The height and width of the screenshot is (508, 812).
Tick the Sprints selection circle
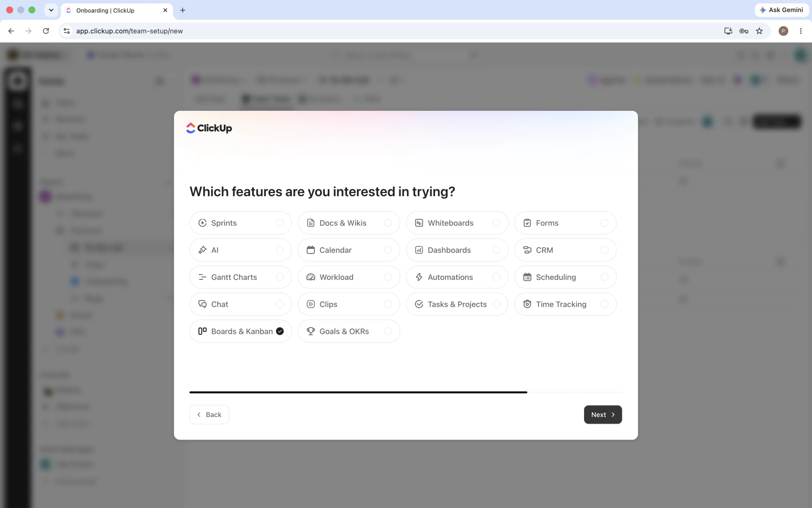point(280,223)
